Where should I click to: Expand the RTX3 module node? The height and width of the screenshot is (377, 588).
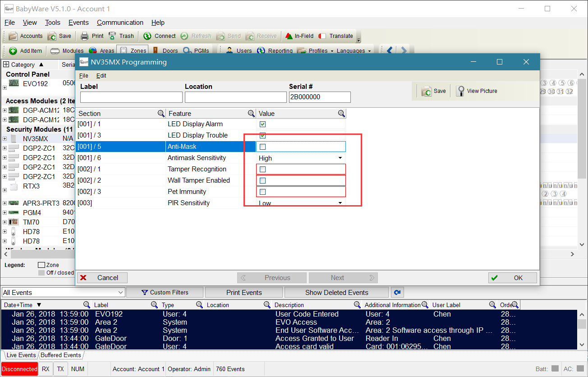(x=5, y=190)
